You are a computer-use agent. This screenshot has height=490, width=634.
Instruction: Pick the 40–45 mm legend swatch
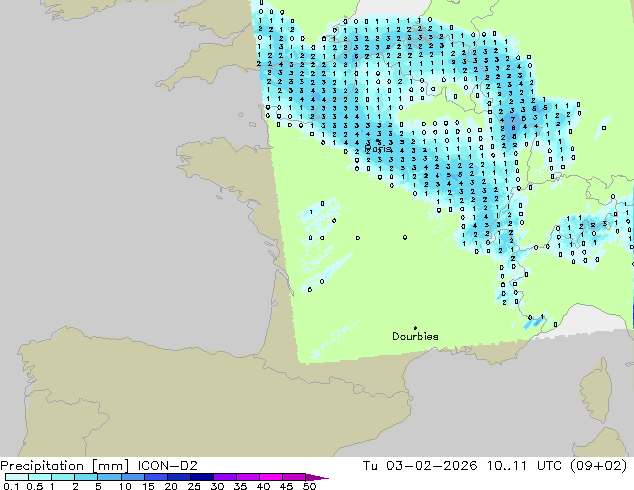(x=271, y=477)
